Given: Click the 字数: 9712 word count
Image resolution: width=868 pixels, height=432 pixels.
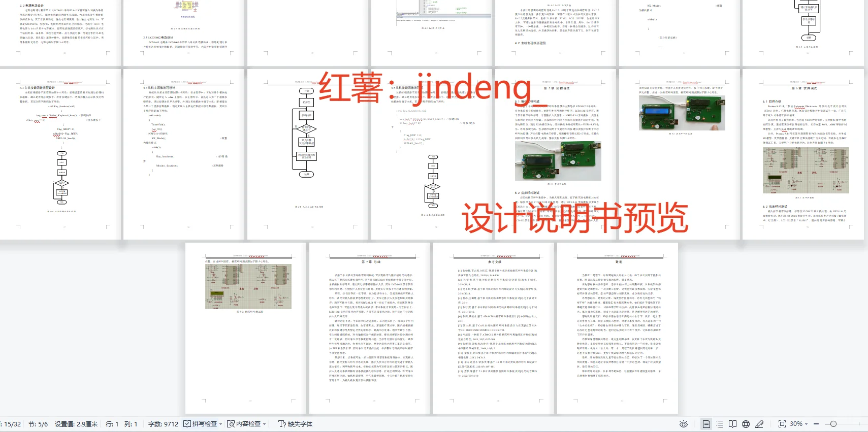Looking at the screenshot, I should [x=163, y=424].
